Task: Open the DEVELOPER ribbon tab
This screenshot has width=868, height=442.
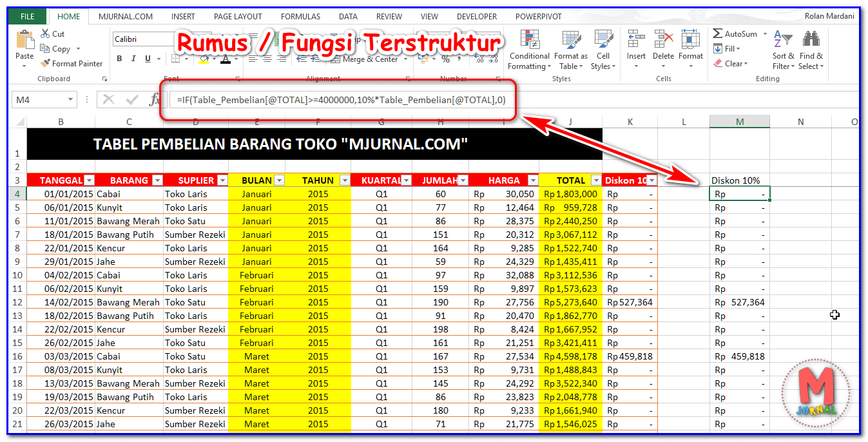Action: tap(477, 17)
